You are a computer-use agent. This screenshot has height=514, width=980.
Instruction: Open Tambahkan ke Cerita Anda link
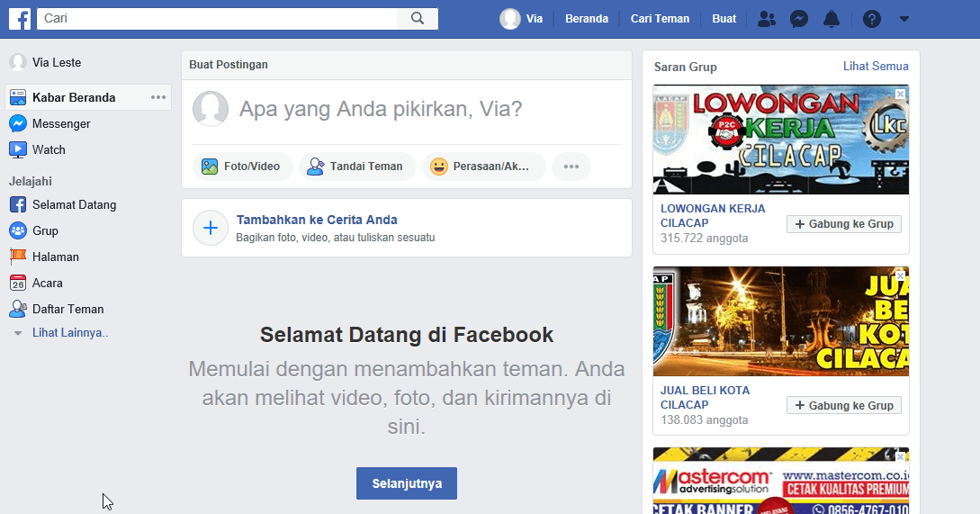[317, 220]
